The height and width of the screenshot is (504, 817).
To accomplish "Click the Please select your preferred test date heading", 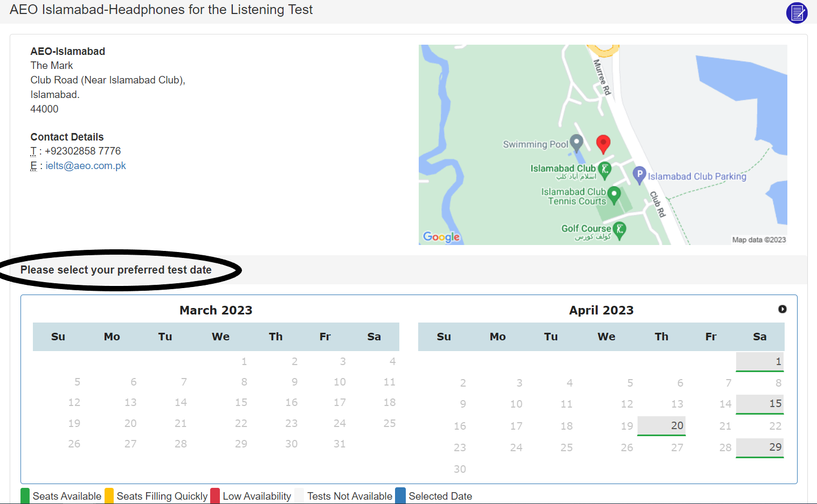I will [116, 270].
